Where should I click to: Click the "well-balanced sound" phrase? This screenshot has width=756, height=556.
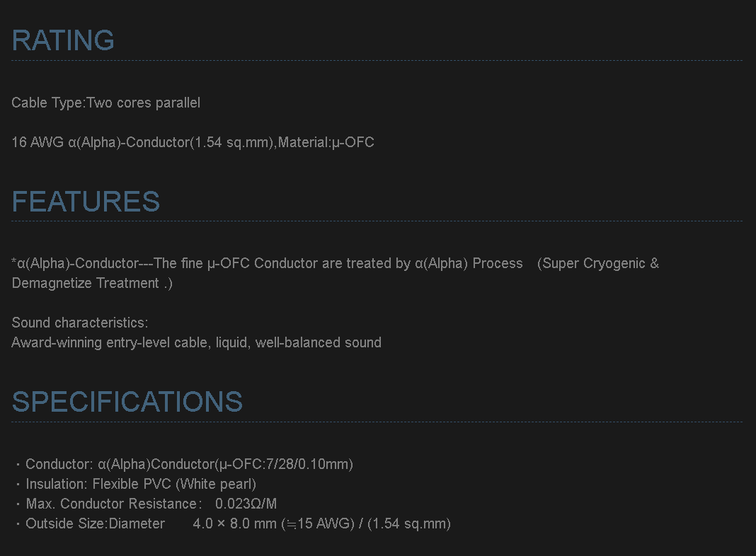[319, 343]
